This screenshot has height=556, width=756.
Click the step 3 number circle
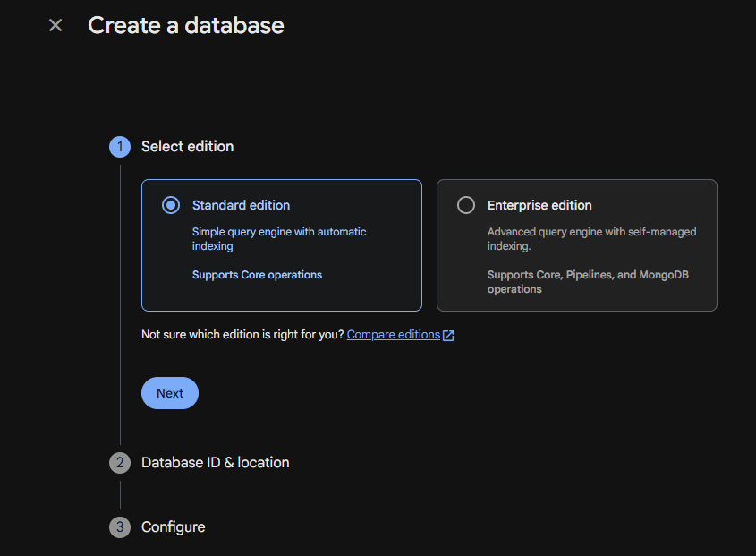tap(120, 527)
